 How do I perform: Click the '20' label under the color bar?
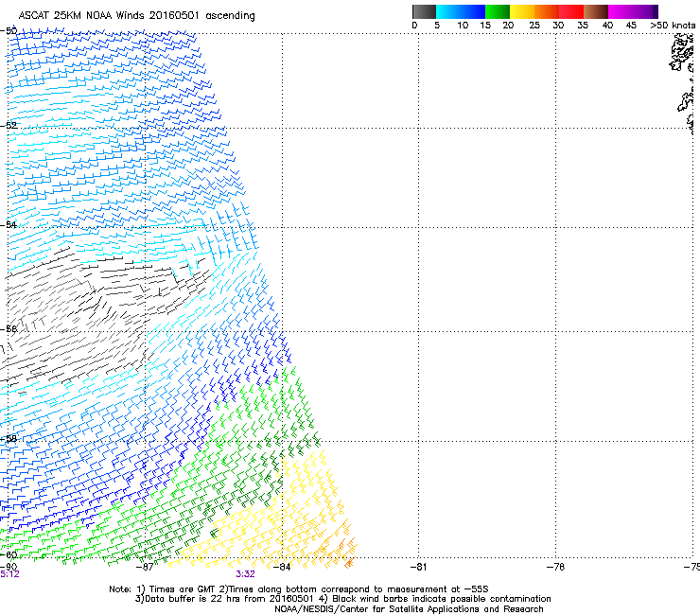tap(508, 26)
